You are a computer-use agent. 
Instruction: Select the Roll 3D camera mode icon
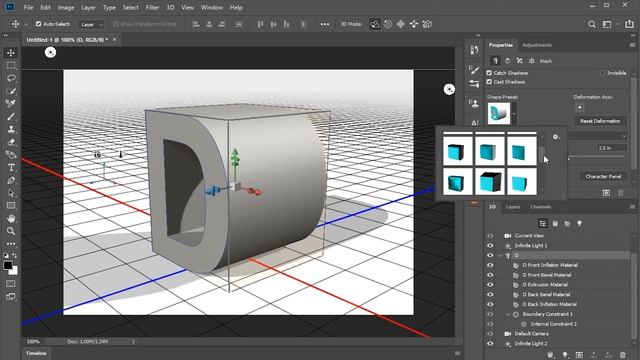click(x=388, y=24)
